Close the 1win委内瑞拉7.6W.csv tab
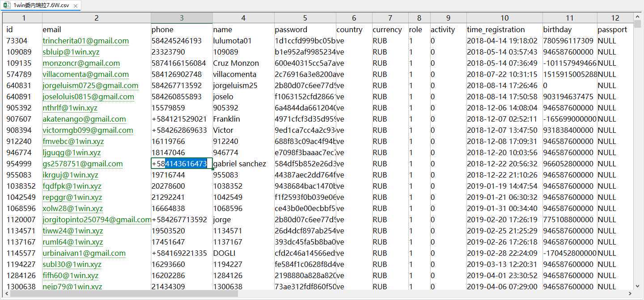 pos(75,6)
